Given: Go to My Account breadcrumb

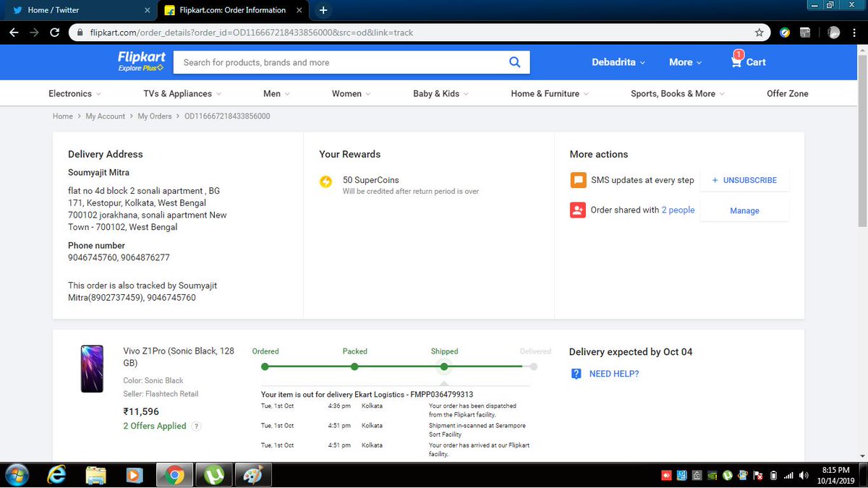Looking at the screenshot, I should 106,116.
